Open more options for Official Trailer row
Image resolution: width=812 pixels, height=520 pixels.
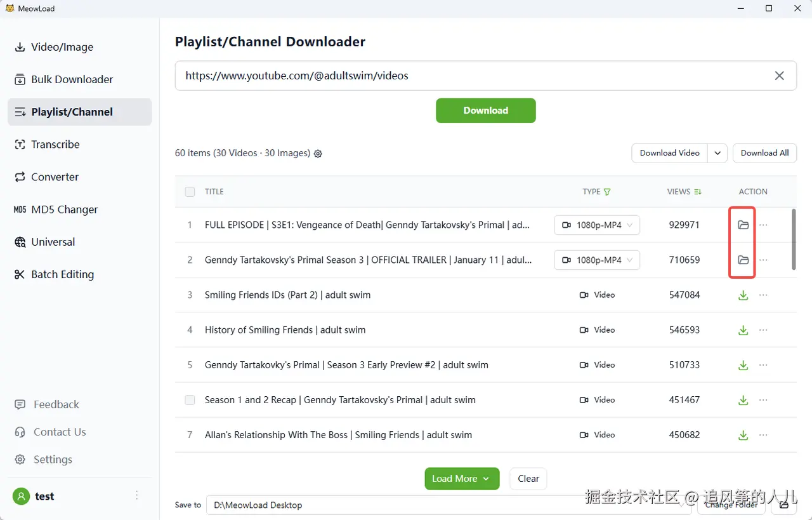763,260
